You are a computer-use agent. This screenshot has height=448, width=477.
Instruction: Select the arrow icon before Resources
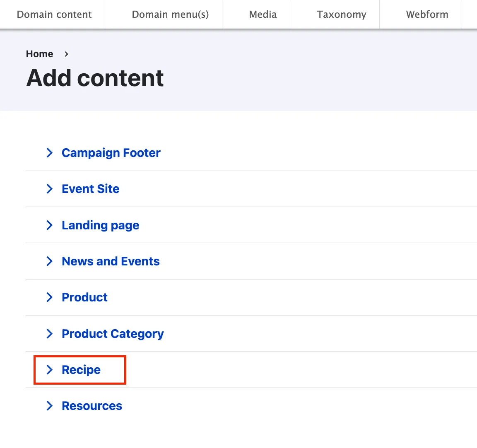point(50,406)
